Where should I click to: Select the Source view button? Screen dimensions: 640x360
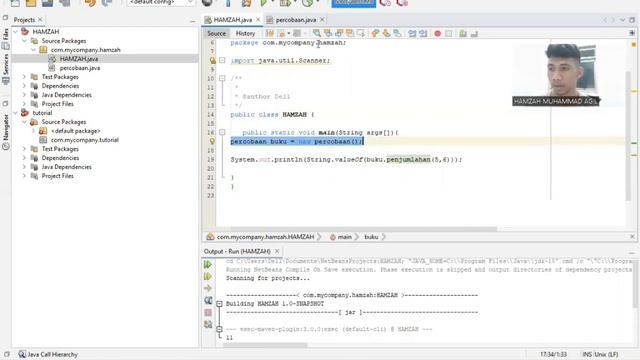[216, 33]
